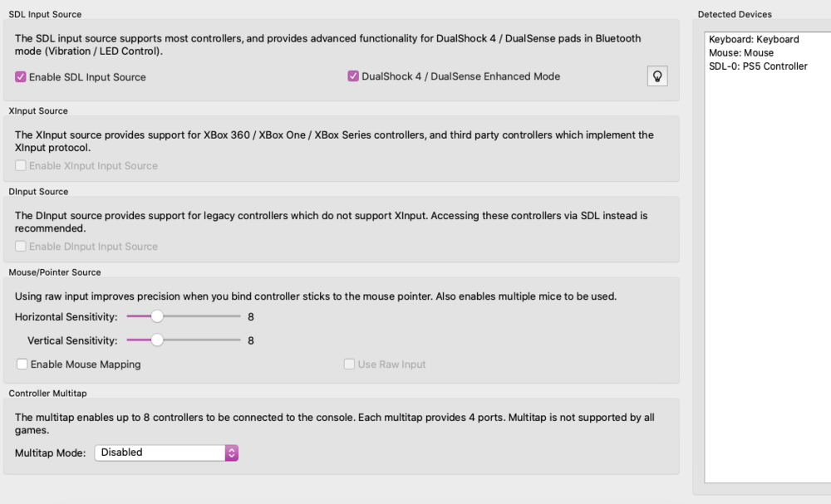Click the Vertical Sensitivity slider track right end
The width and height of the screenshot is (831, 504).
coord(238,340)
